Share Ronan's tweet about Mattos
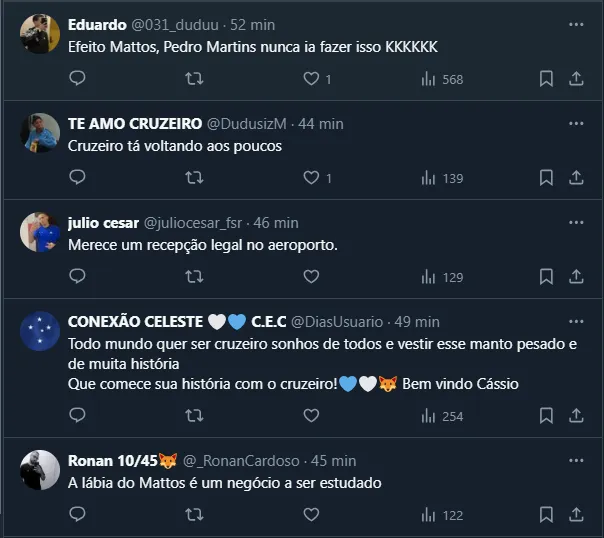 576,515
